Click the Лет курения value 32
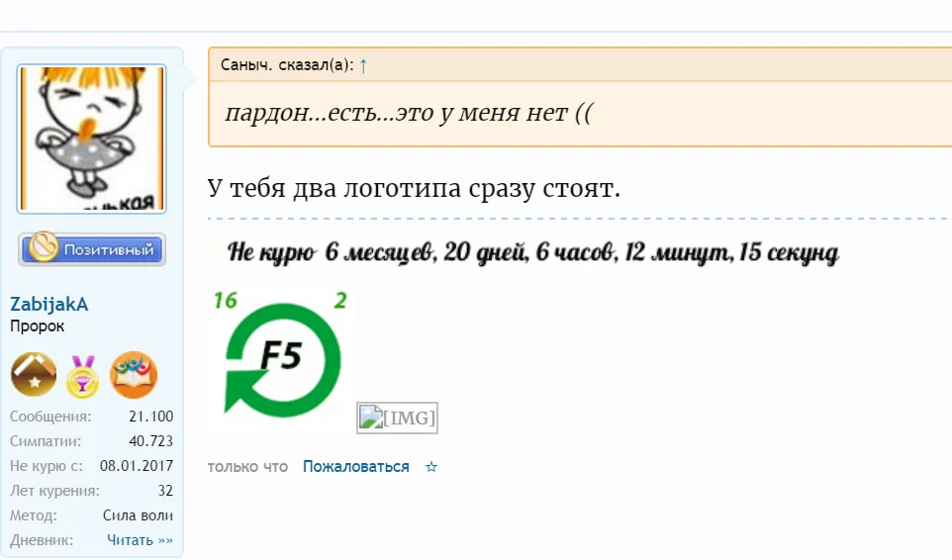The height and width of the screenshot is (560, 952). 165,490
